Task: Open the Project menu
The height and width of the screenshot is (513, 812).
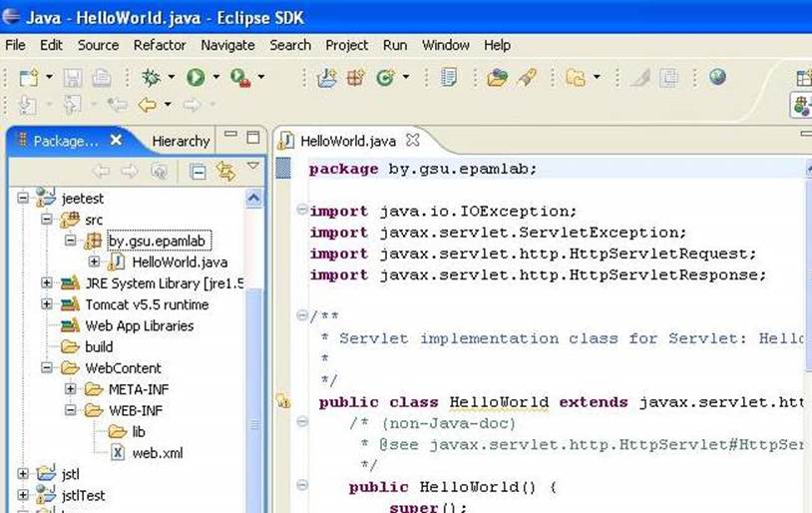Action: (x=346, y=46)
